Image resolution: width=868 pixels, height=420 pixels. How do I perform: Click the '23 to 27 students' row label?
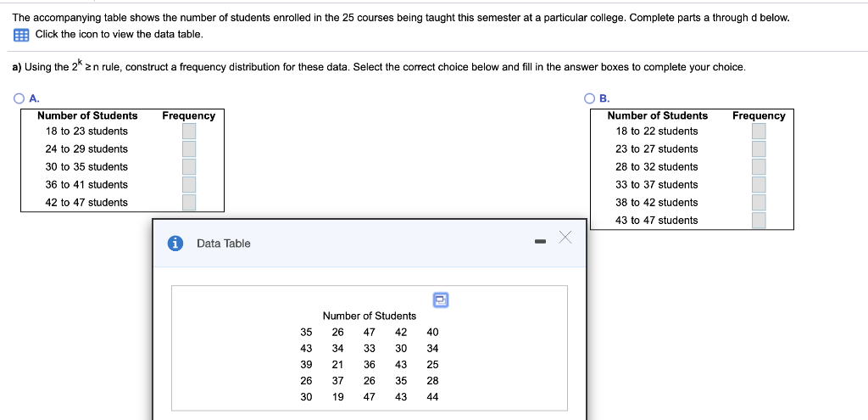point(657,149)
